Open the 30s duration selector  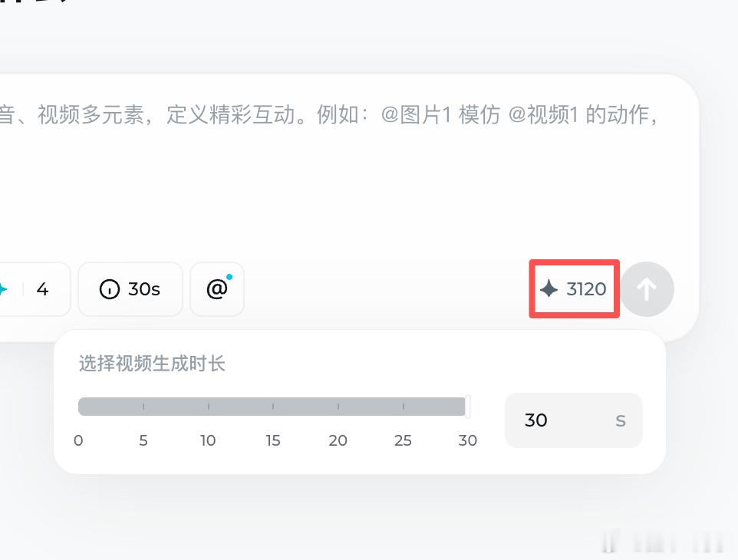(x=130, y=289)
